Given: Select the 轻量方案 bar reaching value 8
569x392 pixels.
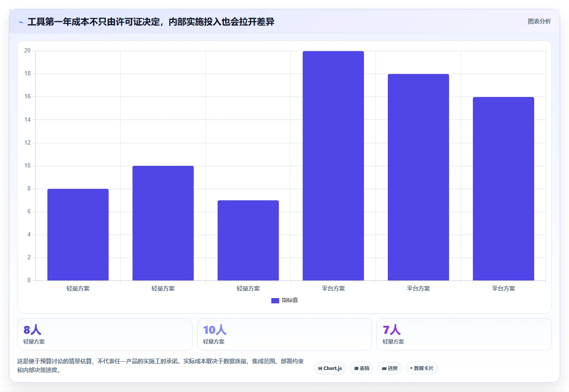Looking at the screenshot, I should 78,235.
